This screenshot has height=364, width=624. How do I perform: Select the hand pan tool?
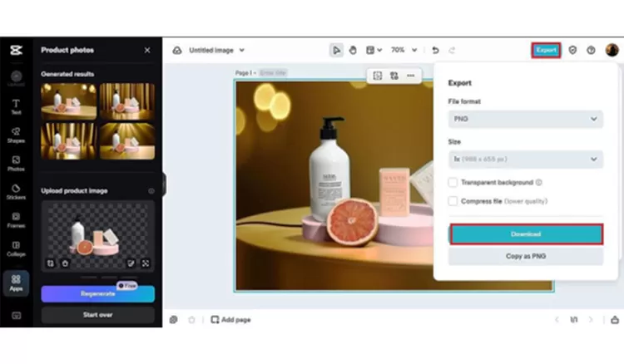[x=353, y=50]
